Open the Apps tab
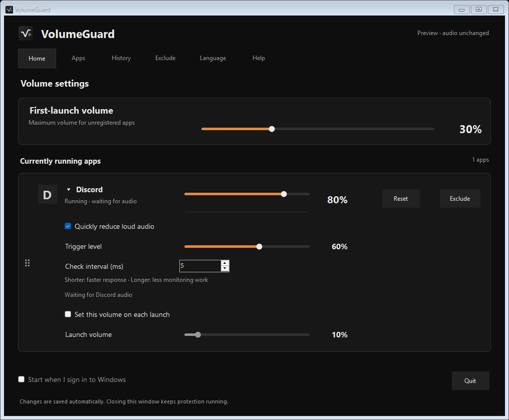Screen dimensions: 509x420 78,58
